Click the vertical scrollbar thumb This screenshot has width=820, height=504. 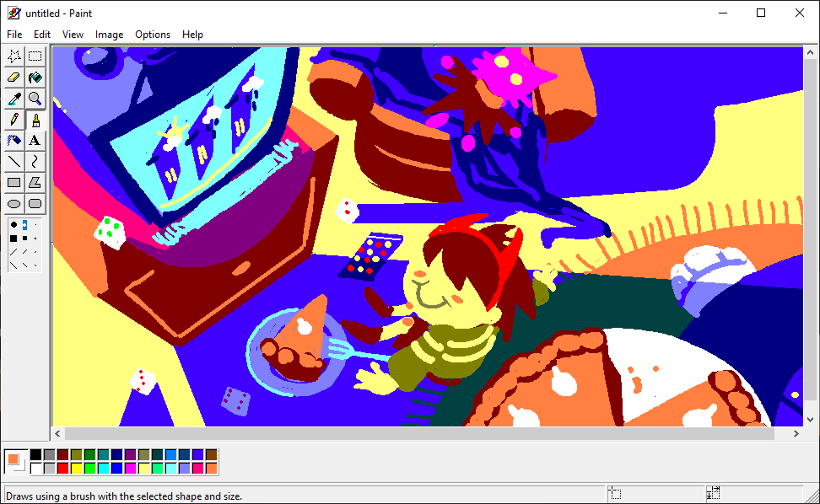pyautogui.click(x=810, y=229)
